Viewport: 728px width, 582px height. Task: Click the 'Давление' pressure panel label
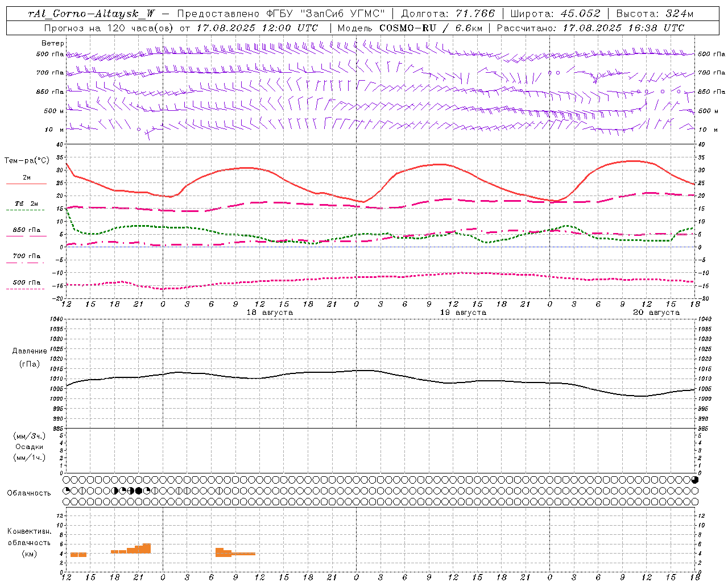pyautogui.click(x=30, y=351)
